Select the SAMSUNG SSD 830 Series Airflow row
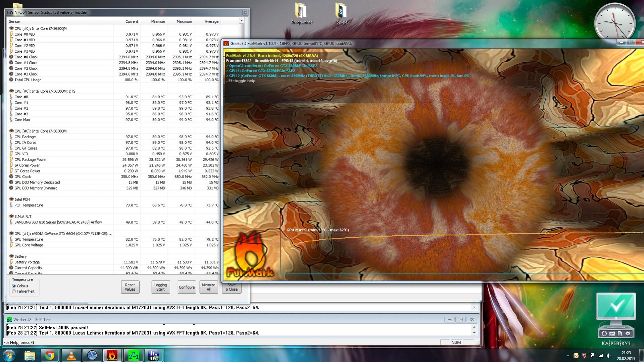Viewport: 644px width, 362px height. (113, 222)
